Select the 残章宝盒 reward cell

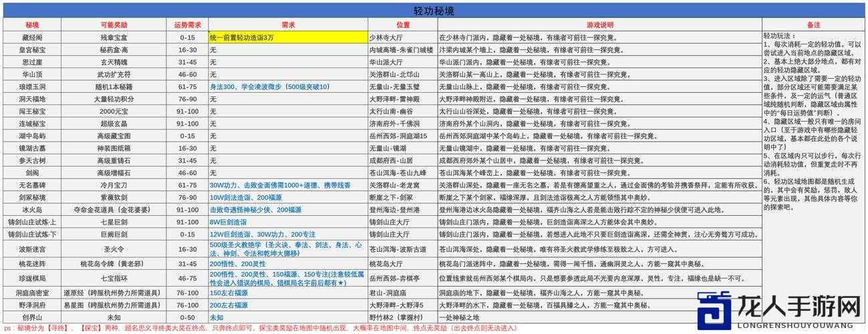pyautogui.click(x=114, y=37)
